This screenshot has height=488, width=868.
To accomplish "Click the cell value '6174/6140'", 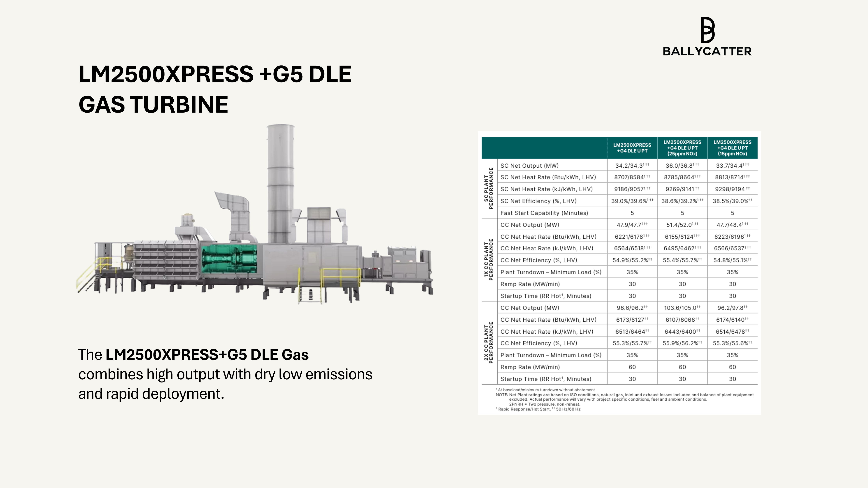I will point(732,320).
